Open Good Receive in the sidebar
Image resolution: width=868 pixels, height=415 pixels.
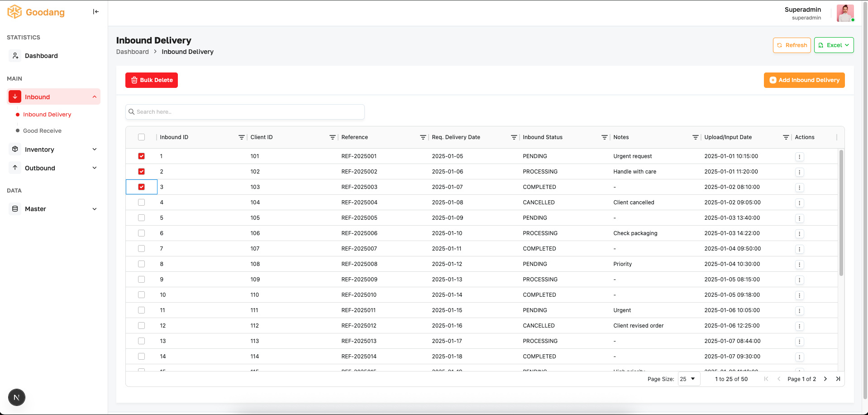(x=42, y=131)
